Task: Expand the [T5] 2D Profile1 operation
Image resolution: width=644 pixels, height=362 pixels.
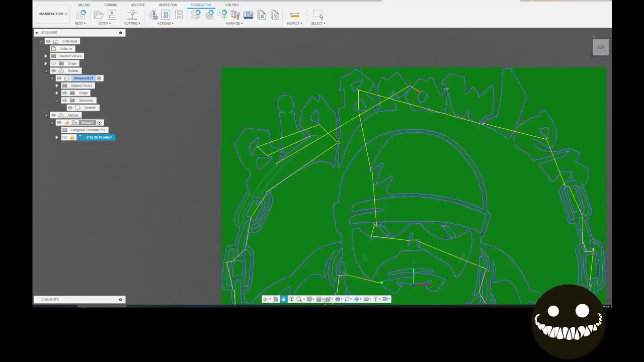Action: tap(57, 137)
